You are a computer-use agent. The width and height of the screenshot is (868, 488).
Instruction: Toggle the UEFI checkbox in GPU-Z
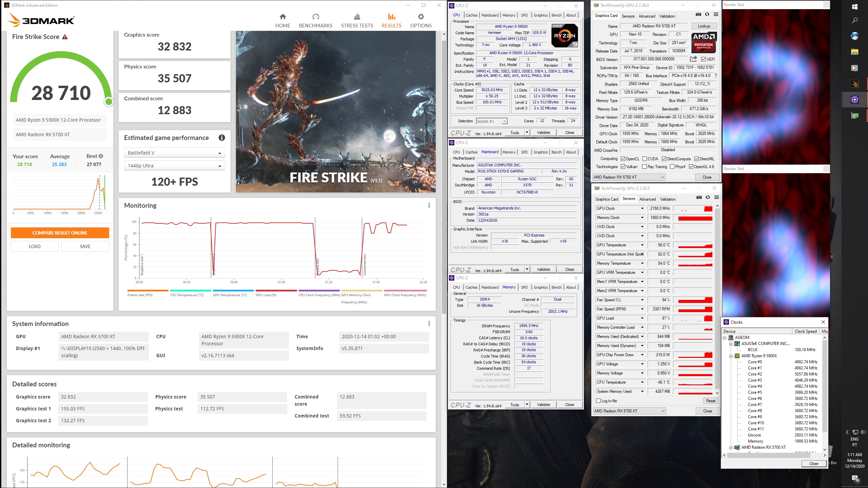point(703,59)
